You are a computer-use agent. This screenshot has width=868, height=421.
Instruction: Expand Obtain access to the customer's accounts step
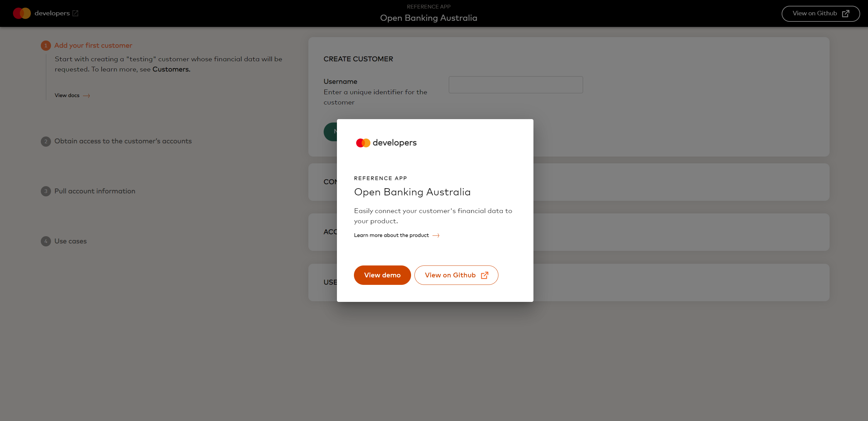123,141
